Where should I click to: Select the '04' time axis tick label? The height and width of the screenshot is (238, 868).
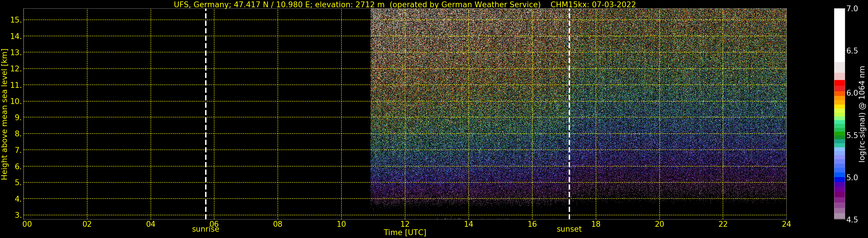coord(151,224)
